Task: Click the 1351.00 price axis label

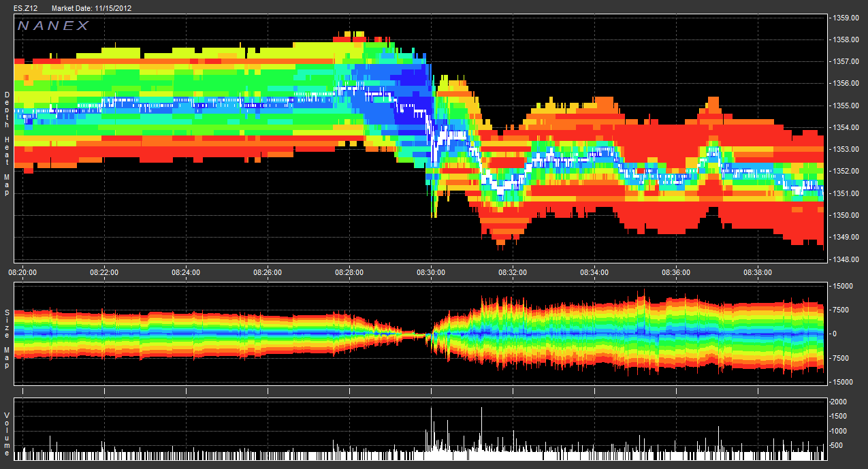Action: [846, 193]
